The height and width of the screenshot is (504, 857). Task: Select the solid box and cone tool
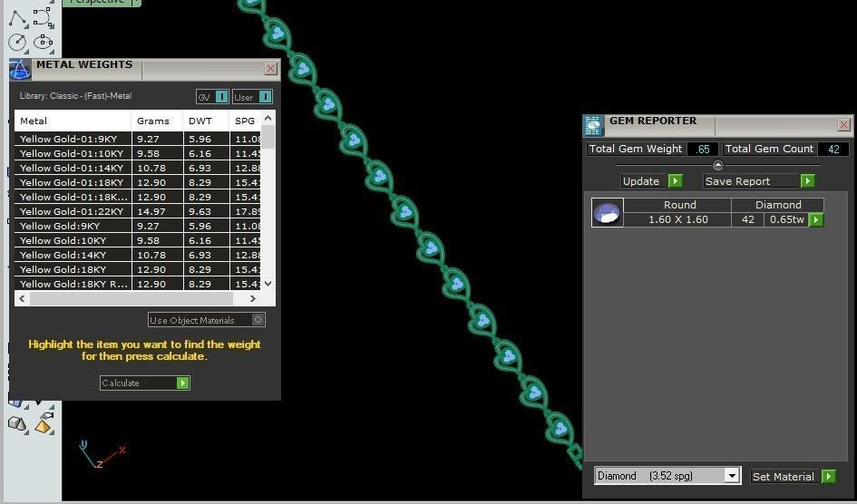coord(17,423)
